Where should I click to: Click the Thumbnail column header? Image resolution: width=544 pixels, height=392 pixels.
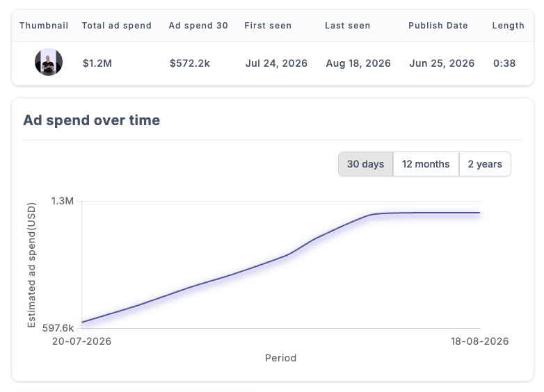point(44,26)
